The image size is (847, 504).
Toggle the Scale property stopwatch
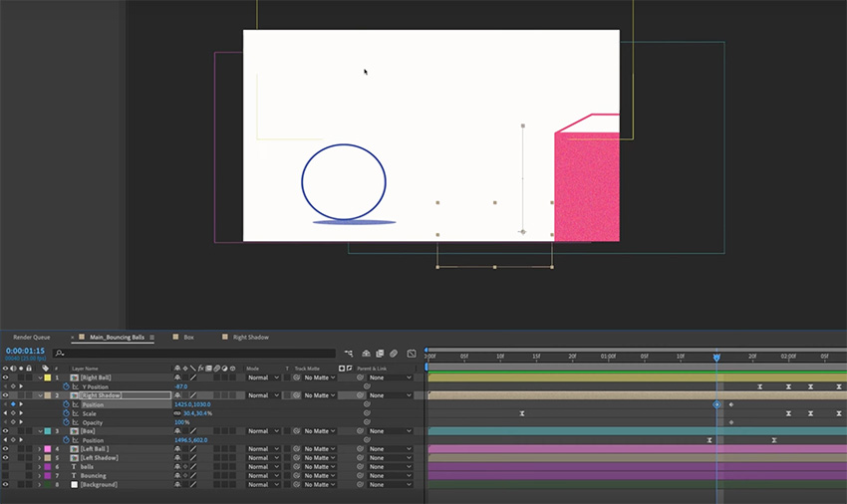[x=67, y=413]
